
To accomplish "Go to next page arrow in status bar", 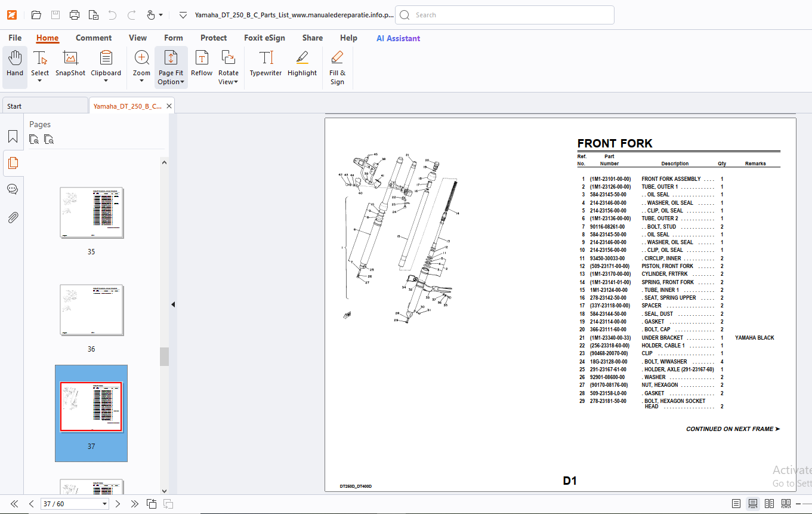I will [x=118, y=504].
